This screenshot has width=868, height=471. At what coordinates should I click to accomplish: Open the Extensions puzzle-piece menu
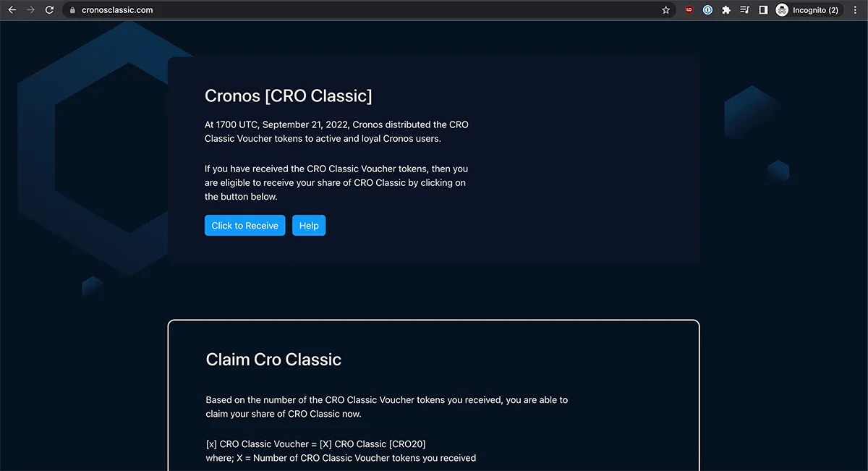(x=726, y=10)
